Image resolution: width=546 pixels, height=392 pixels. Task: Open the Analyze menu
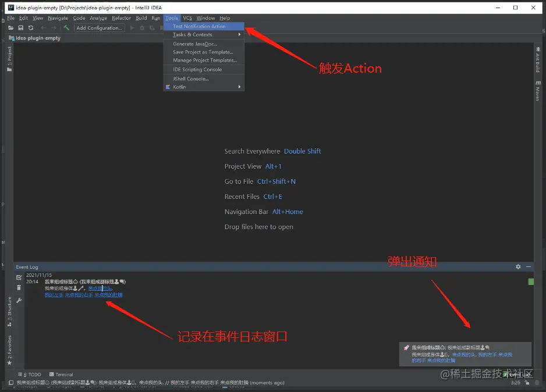tap(98, 18)
